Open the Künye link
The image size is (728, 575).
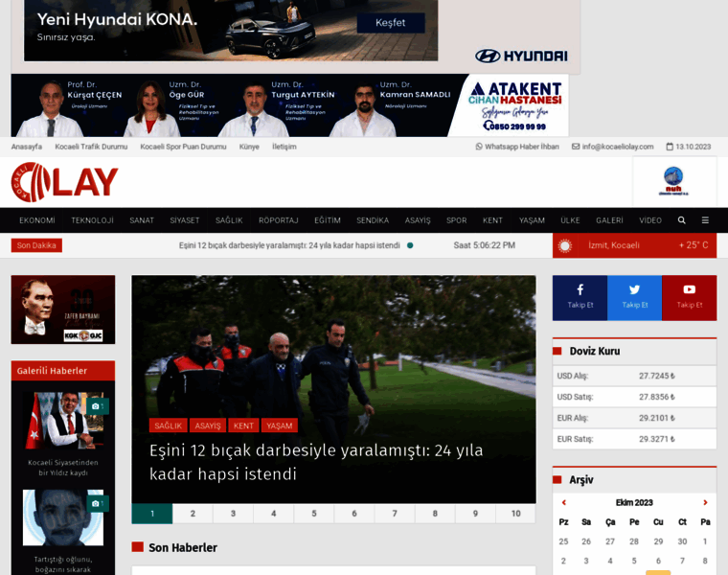[x=249, y=147]
